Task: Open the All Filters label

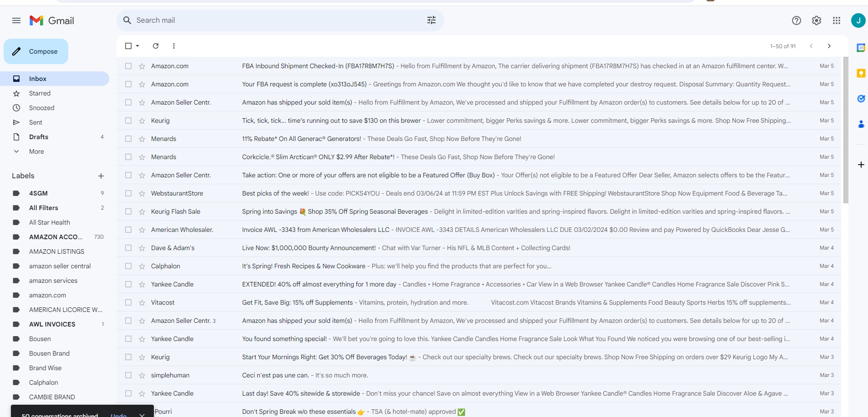Action: point(55,208)
